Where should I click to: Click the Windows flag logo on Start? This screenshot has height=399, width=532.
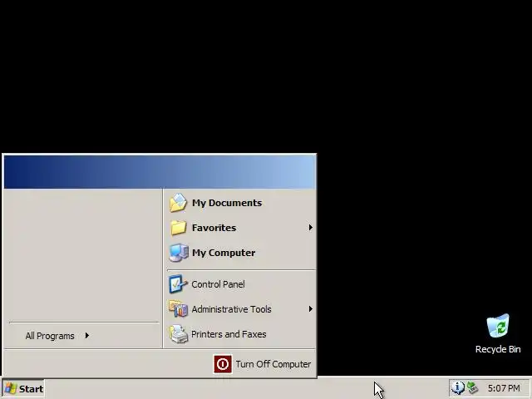click(x=11, y=389)
